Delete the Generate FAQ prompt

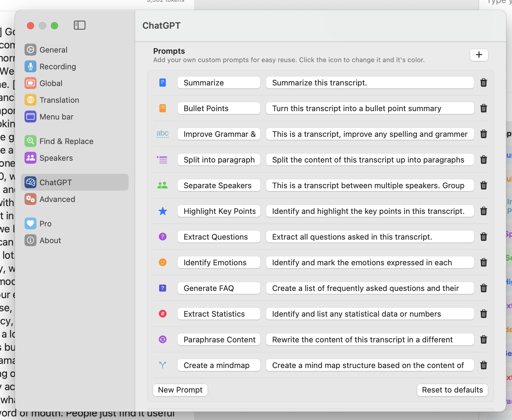click(x=484, y=288)
